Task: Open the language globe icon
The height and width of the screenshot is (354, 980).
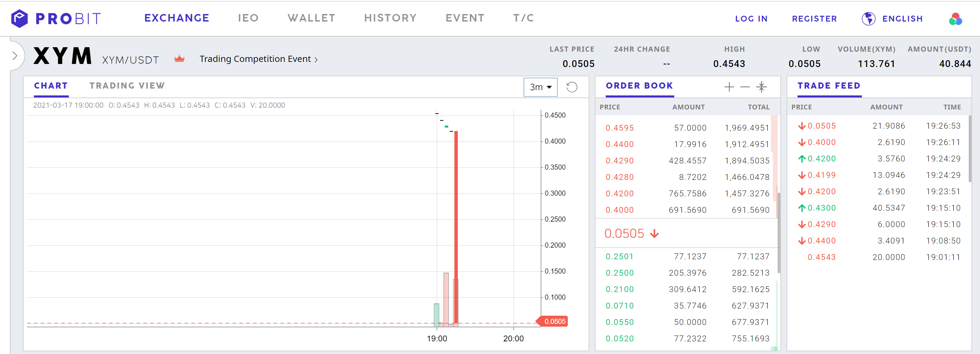Action: pyautogui.click(x=868, y=18)
